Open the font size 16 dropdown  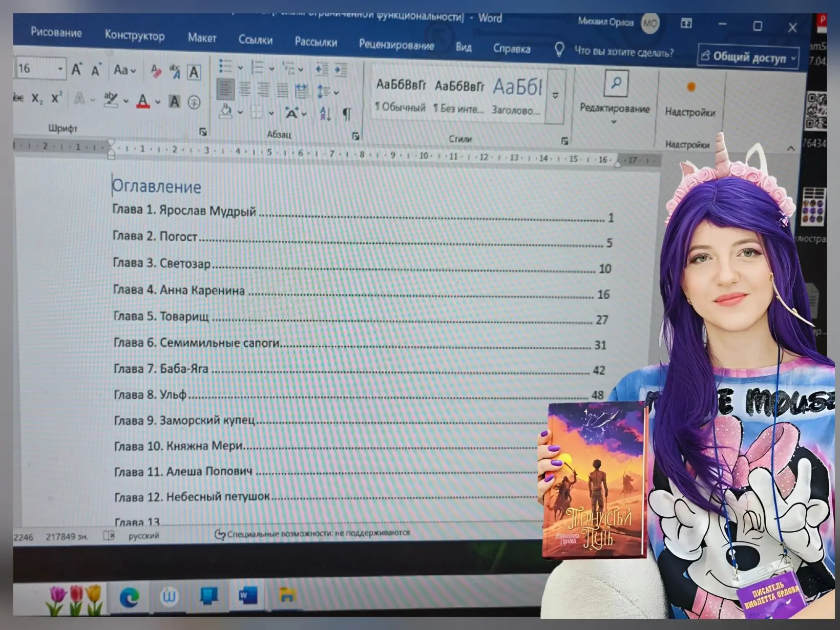[60, 69]
